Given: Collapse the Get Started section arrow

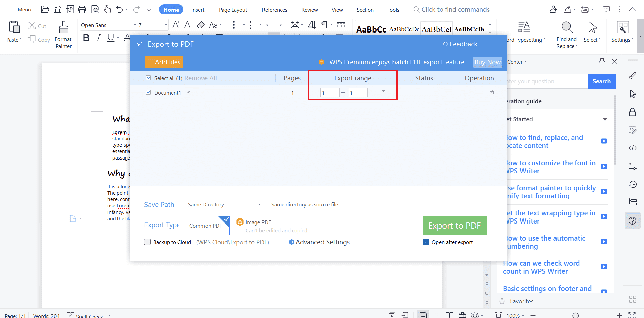Looking at the screenshot, I should (x=605, y=119).
